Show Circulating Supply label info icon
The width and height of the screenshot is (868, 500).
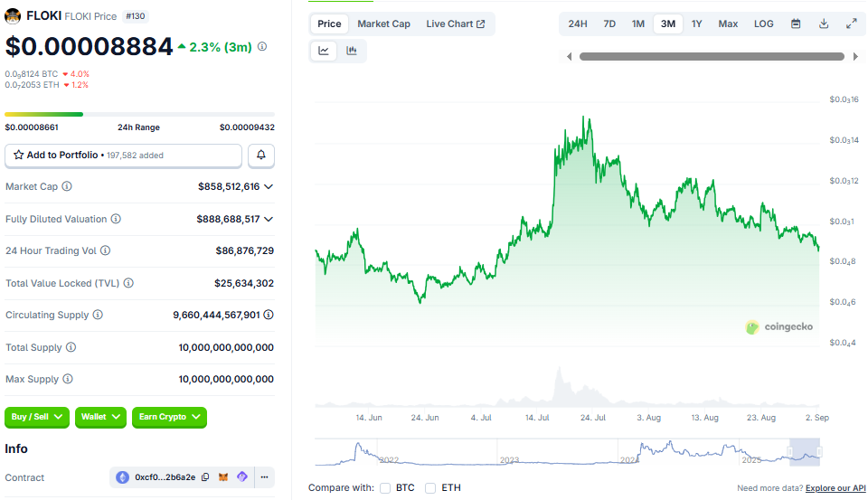98,315
